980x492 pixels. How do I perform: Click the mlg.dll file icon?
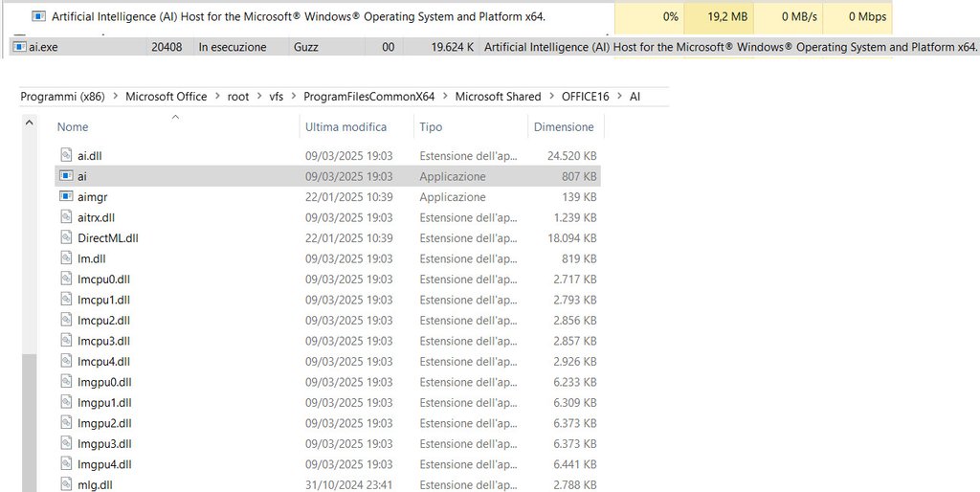[x=66, y=485]
